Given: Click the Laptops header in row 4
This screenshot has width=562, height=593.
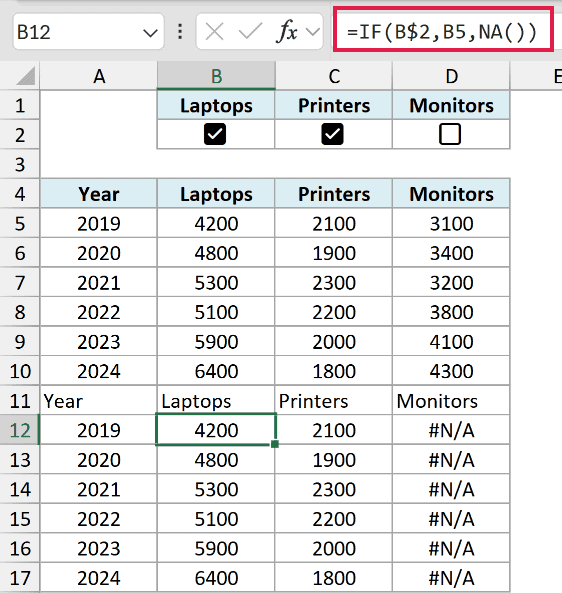Looking at the screenshot, I should point(216,194).
